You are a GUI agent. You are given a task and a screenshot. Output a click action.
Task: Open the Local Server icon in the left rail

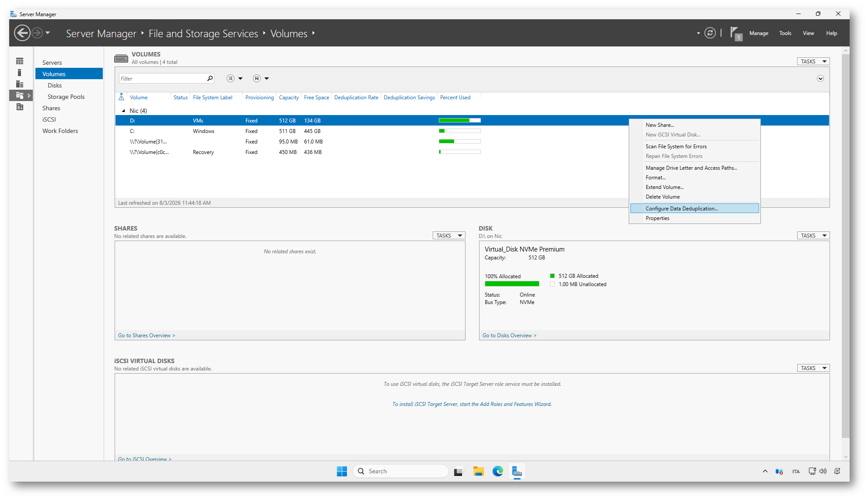tap(20, 73)
